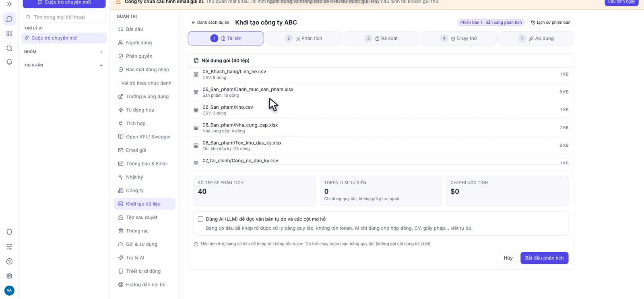Click table icon of Kho.csv row
This screenshot has width=644, height=299.
click(x=196, y=110)
